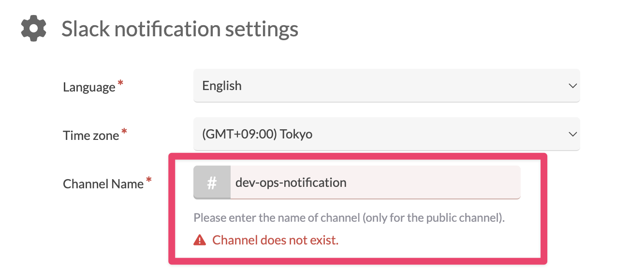Click the Channel Name input with dev-ops-notification
This screenshot has height=274, width=644.
(375, 183)
